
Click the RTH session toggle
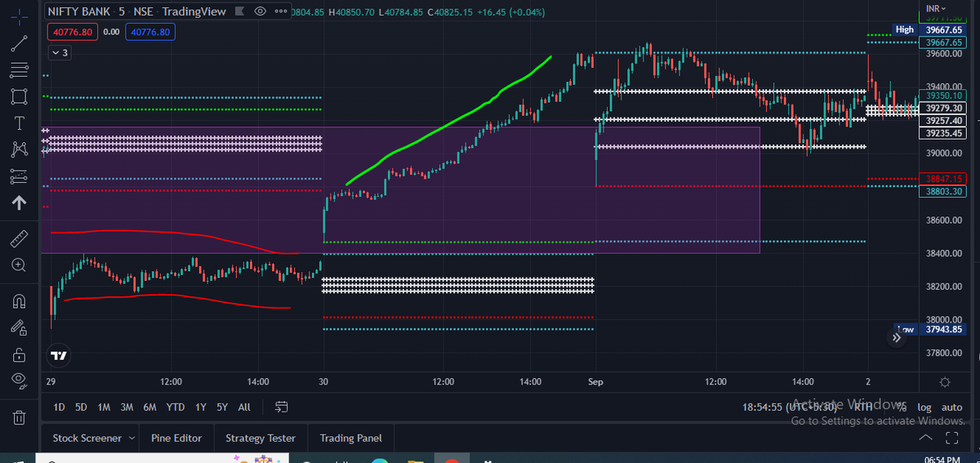click(863, 407)
